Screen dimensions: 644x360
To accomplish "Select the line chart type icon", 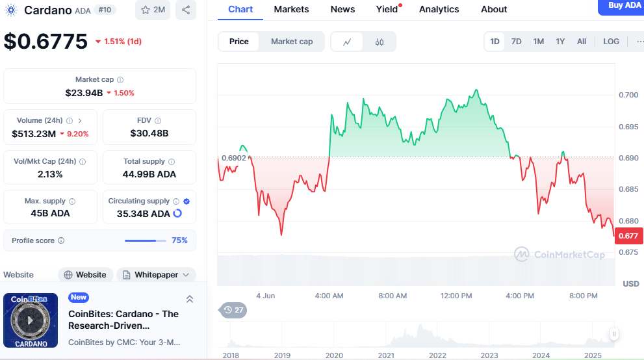I will coord(347,42).
